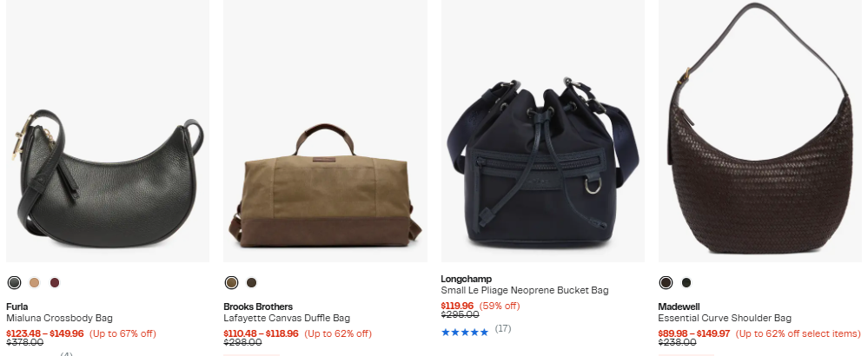Open the Lafayette Canvas Duffle Bag link

coord(287,318)
